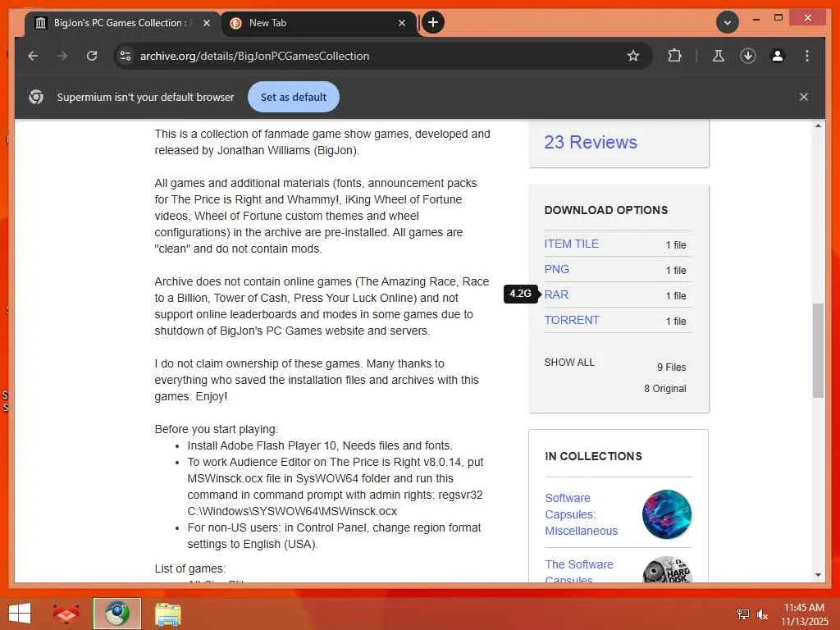The height and width of the screenshot is (630, 840).
Task: Switch to the BigJon's PC Games Collection tab
Action: tap(122, 23)
